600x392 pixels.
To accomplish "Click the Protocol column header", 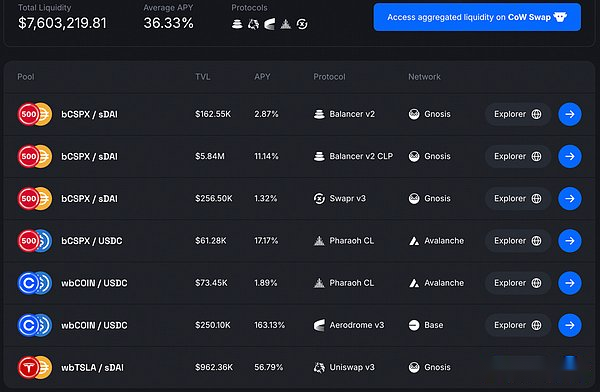I will click(x=329, y=77).
